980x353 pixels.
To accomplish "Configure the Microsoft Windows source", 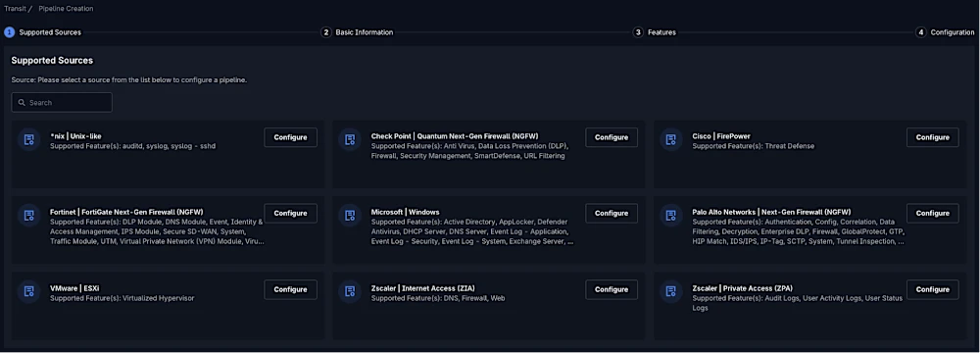I will (x=612, y=214).
